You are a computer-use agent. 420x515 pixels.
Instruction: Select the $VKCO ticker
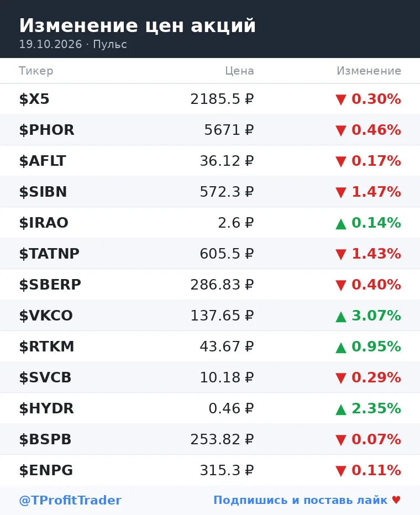click(46, 316)
